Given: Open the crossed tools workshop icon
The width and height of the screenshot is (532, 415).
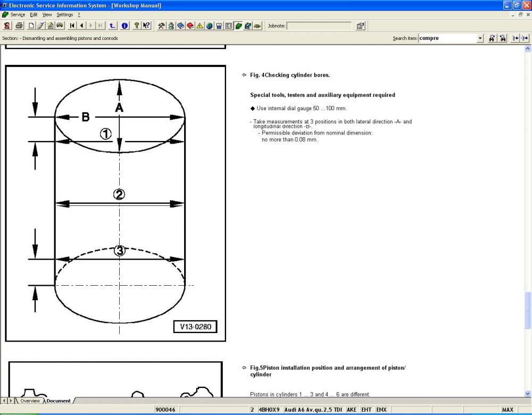Looking at the screenshot, I should (162, 26).
